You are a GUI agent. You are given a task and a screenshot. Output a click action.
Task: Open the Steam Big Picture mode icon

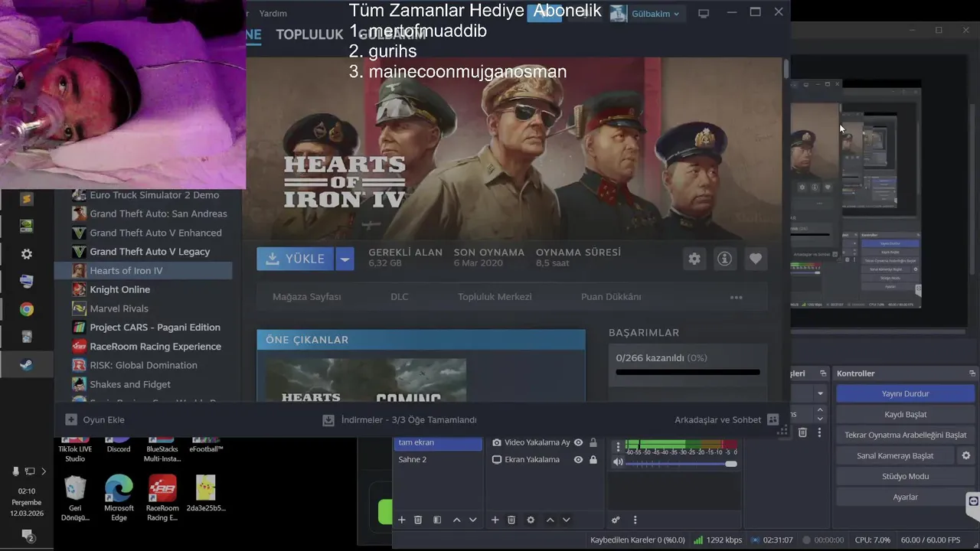click(x=704, y=13)
